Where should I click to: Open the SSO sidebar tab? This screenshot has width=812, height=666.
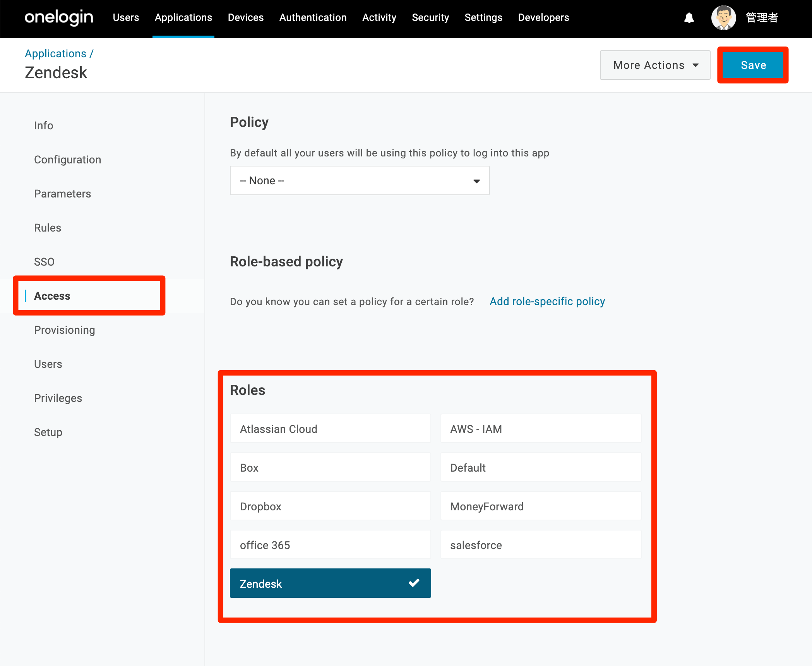click(44, 262)
